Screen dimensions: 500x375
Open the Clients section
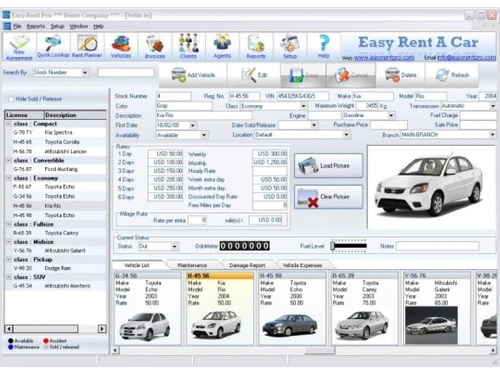click(188, 47)
